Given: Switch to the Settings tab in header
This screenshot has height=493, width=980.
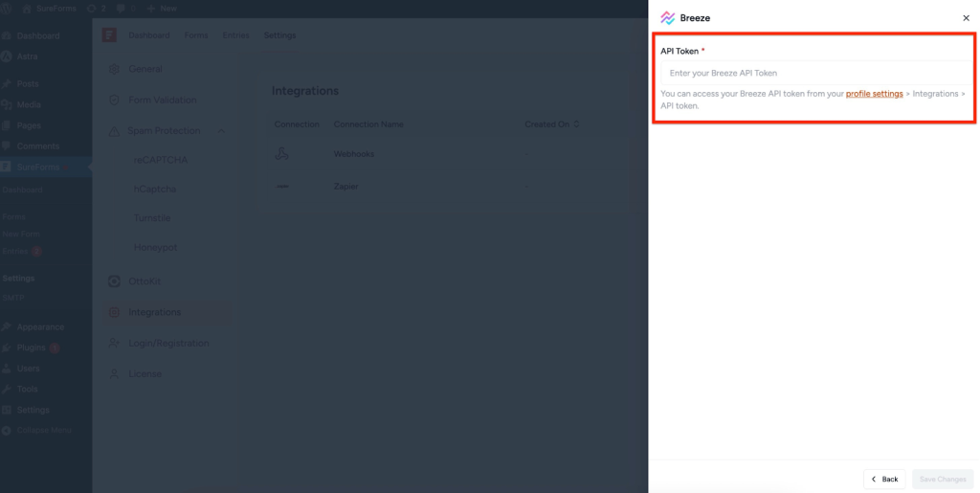Looking at the screenshot, I should point(280,35).
